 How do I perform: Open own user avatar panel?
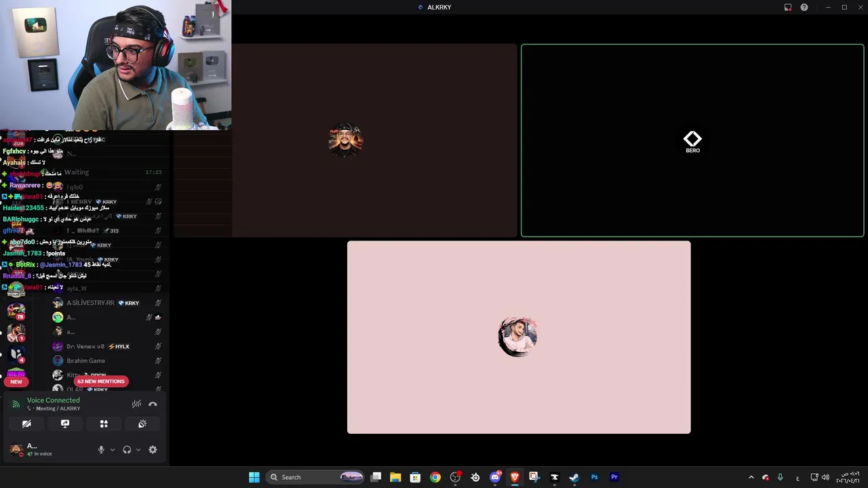16,449
